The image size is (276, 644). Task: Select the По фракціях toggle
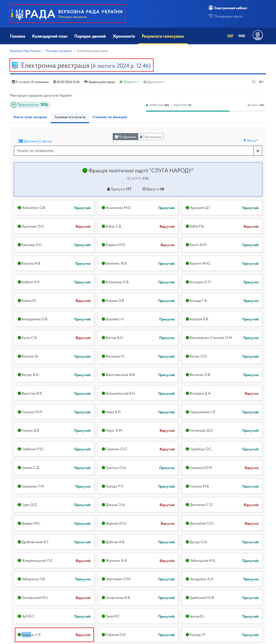coord(125,137)
